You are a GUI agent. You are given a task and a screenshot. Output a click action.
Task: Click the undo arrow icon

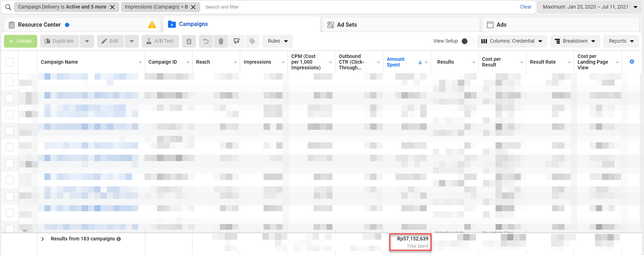point(206,41)
